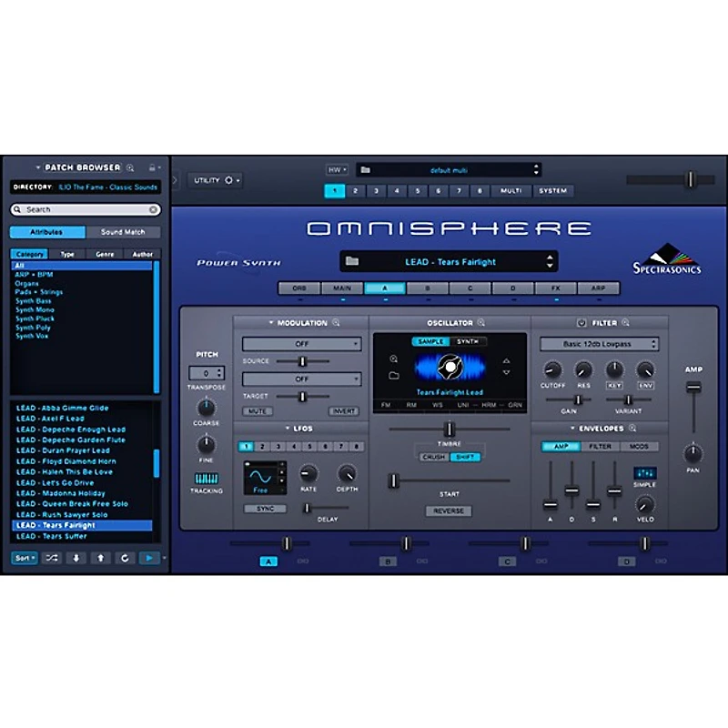Switch to the MULTI page
728x728 pixels.
tap(511, 191)
